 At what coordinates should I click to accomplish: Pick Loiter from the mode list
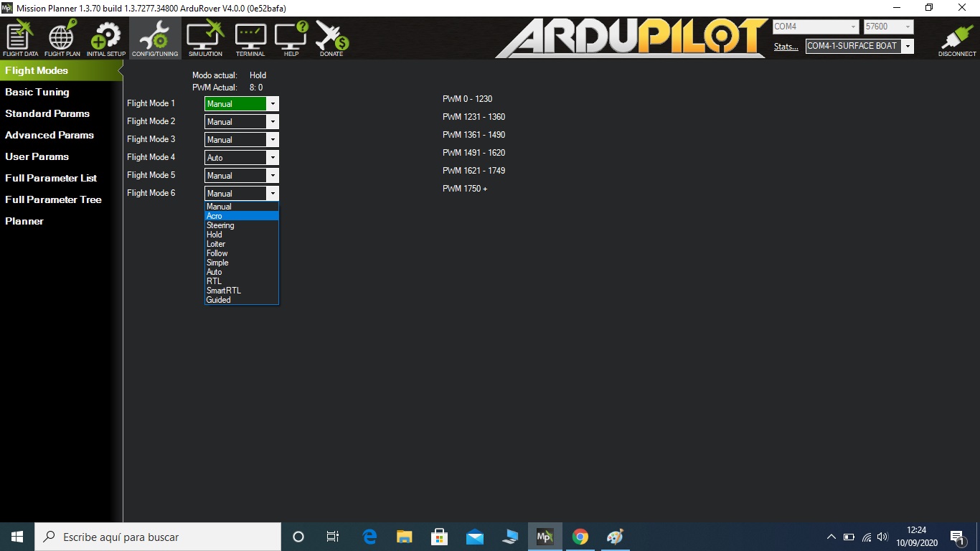[x=216, y=244]
